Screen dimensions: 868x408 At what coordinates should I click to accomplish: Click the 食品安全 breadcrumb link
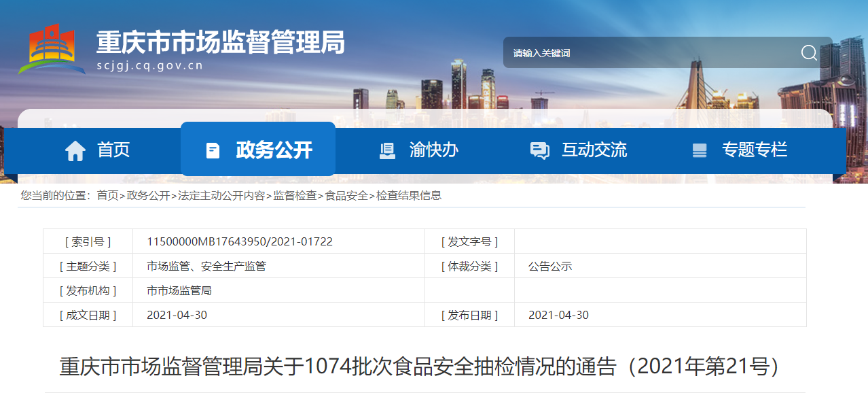(x=346, y=195)
